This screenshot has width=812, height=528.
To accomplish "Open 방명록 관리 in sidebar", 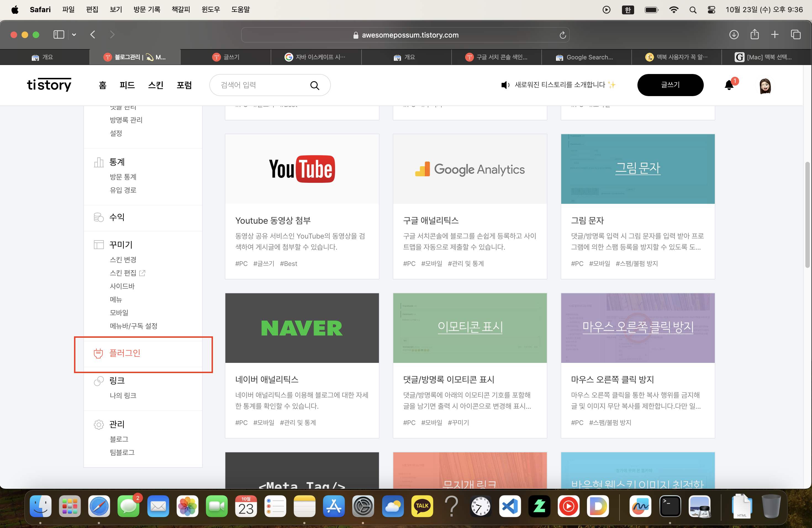I will click(126, 120).
